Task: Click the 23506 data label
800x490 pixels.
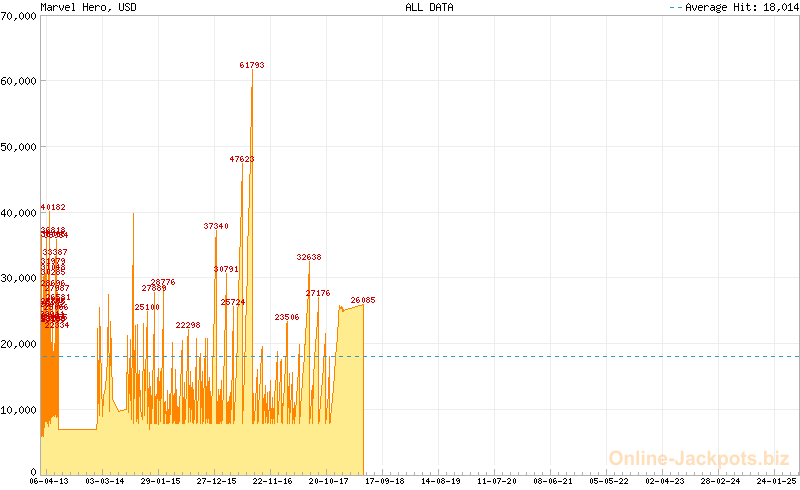Action: [287, 317]
